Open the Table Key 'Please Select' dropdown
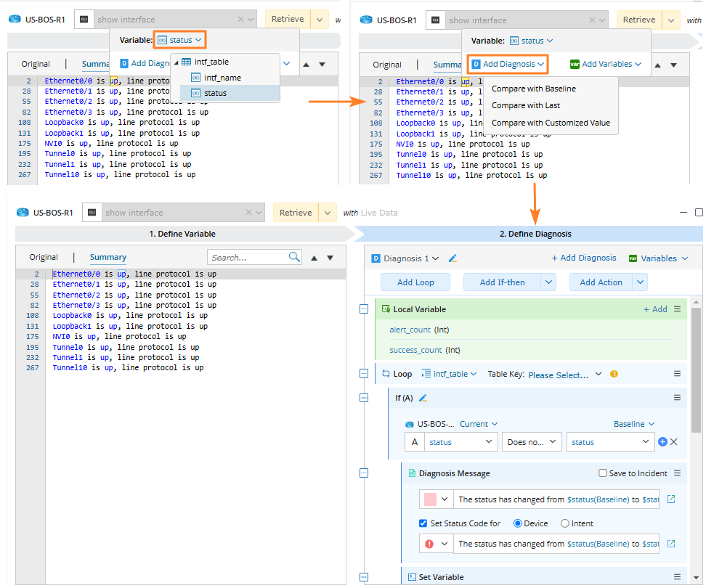 click(x=564, y=375)
